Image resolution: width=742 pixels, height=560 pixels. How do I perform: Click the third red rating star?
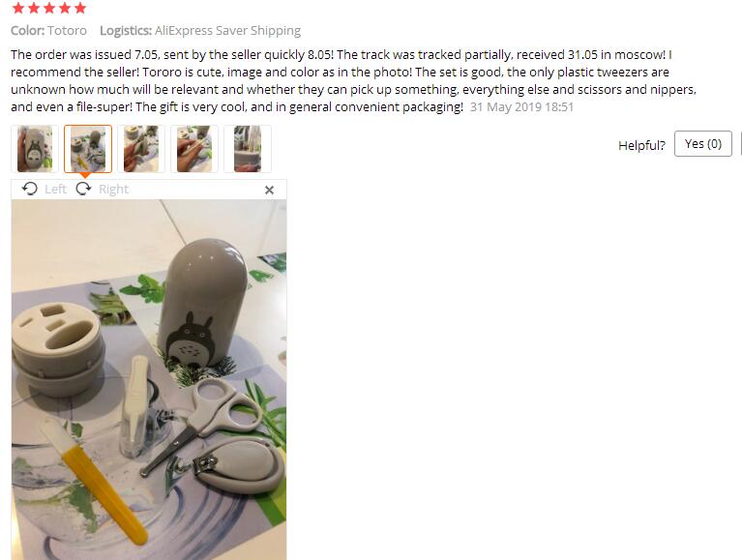pos(49,8)
